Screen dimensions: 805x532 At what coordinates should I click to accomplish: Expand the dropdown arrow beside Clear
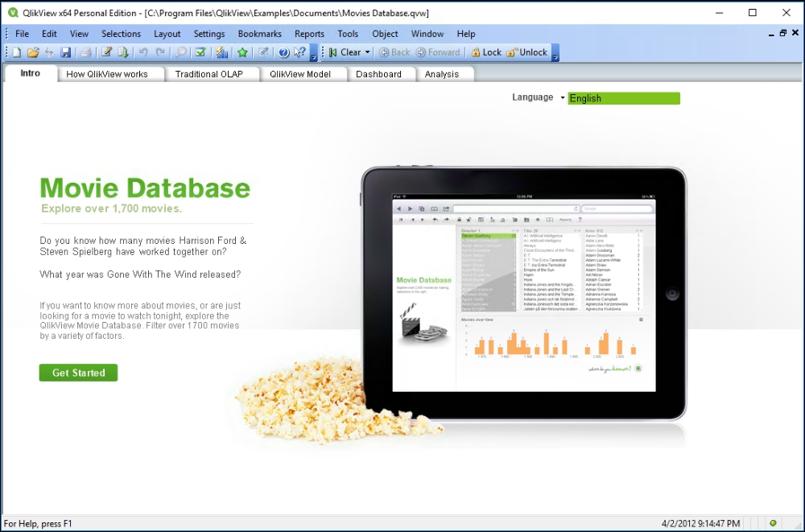pos(368,52)
